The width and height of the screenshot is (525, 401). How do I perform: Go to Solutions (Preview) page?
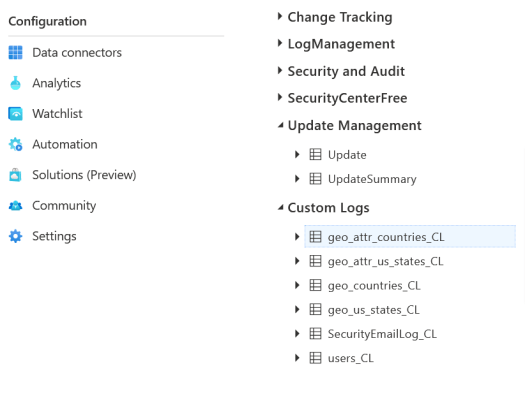click(84, 175)
